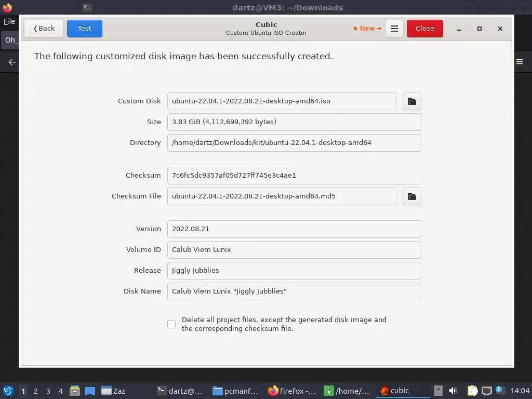Viewport: 532px width, 399px height.
Task: Click the Checksum File label
Action: [x=136, y=196]
